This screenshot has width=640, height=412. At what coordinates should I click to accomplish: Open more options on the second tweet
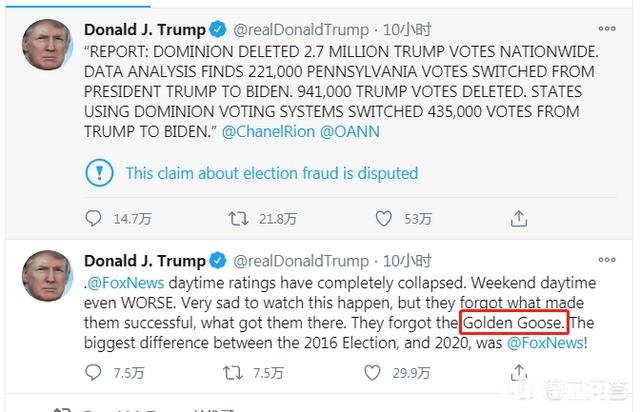(x=606, y=262)
